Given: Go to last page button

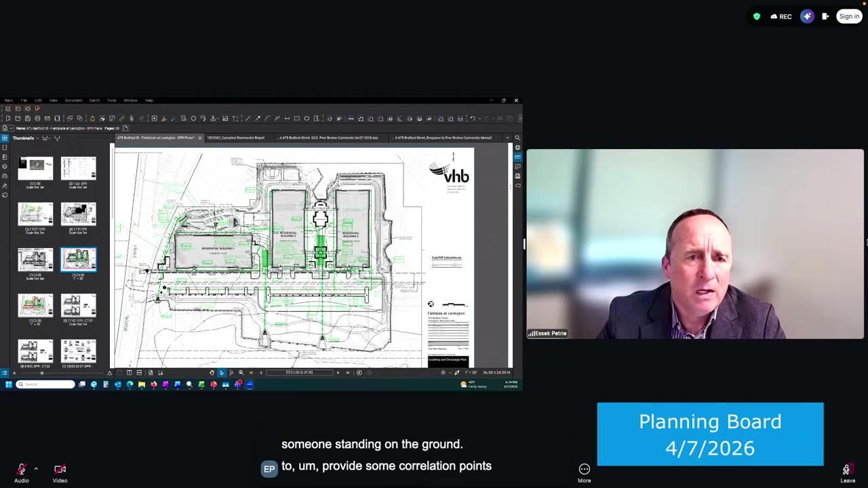Looking at the screenshot, I should click(348, 373).
